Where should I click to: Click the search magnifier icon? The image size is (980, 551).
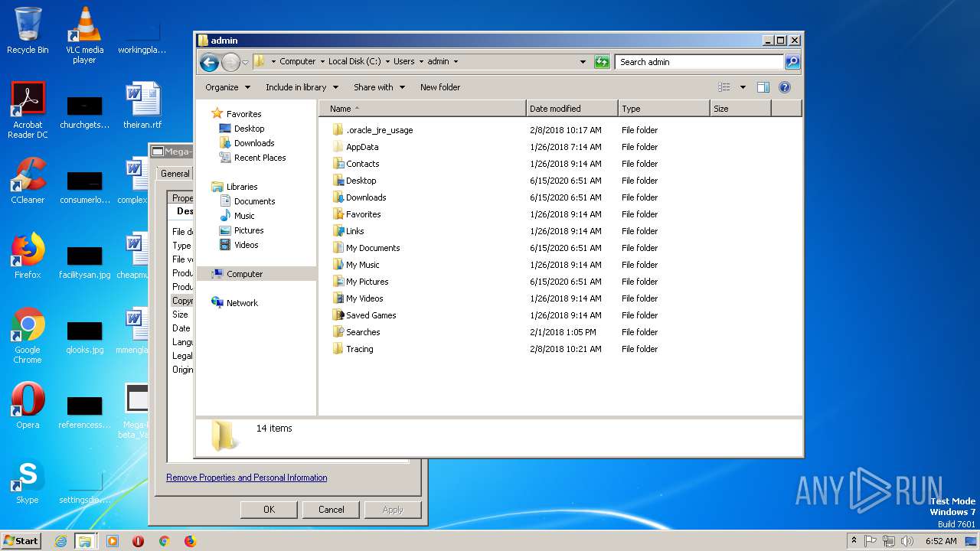coord(792,62)
